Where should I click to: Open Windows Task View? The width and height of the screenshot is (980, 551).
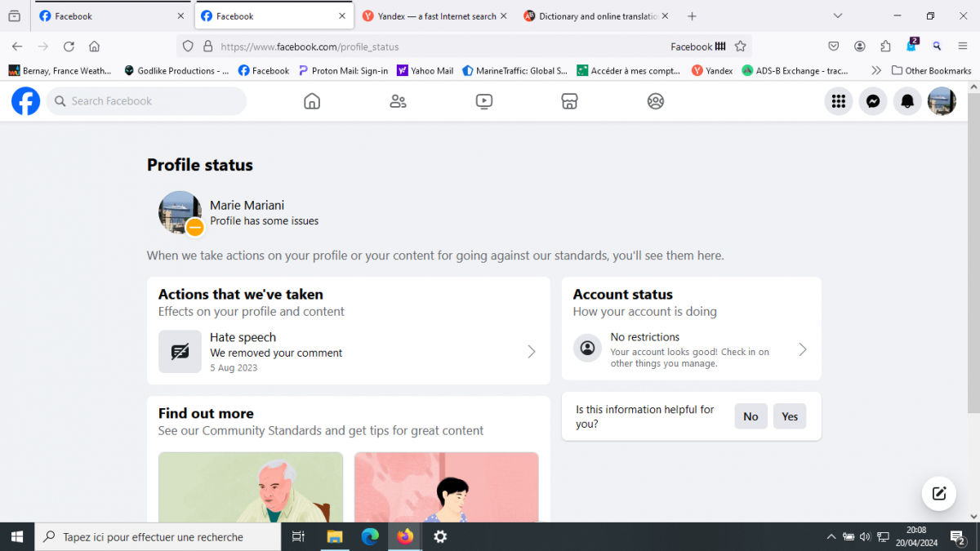click(x=298, y=537)
